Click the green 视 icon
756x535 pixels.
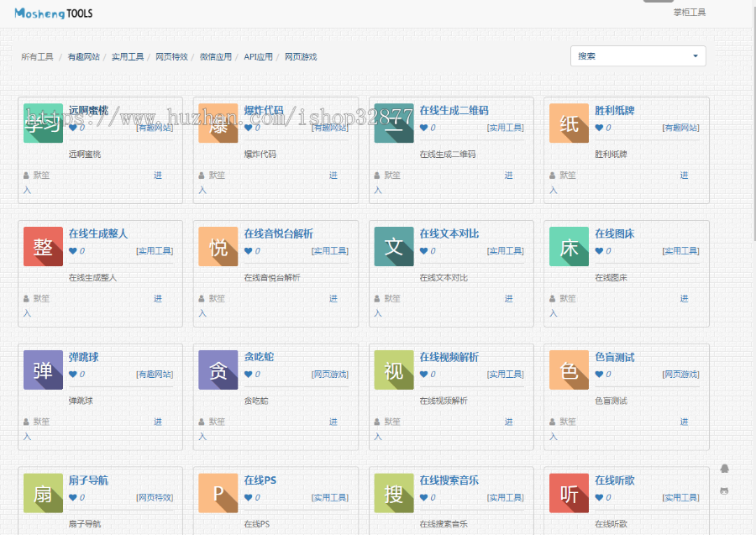tap(394, 370)
